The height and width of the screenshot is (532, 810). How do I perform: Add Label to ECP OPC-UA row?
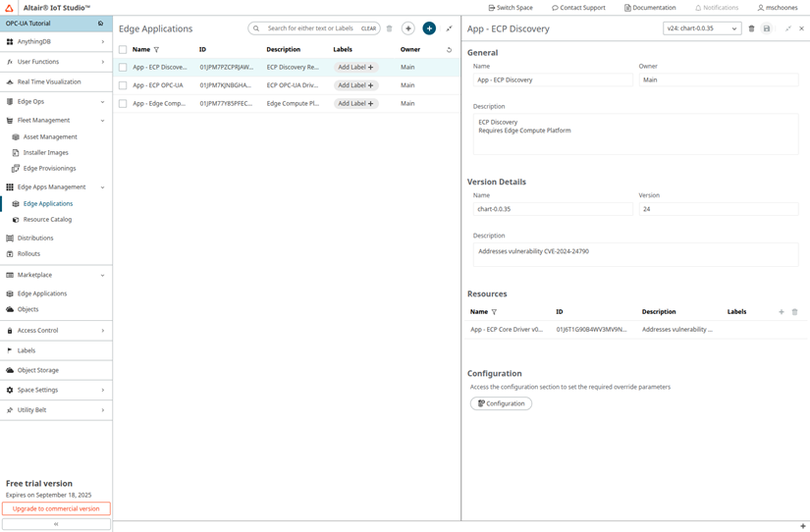pyautogui.click(x=355, y=85)
